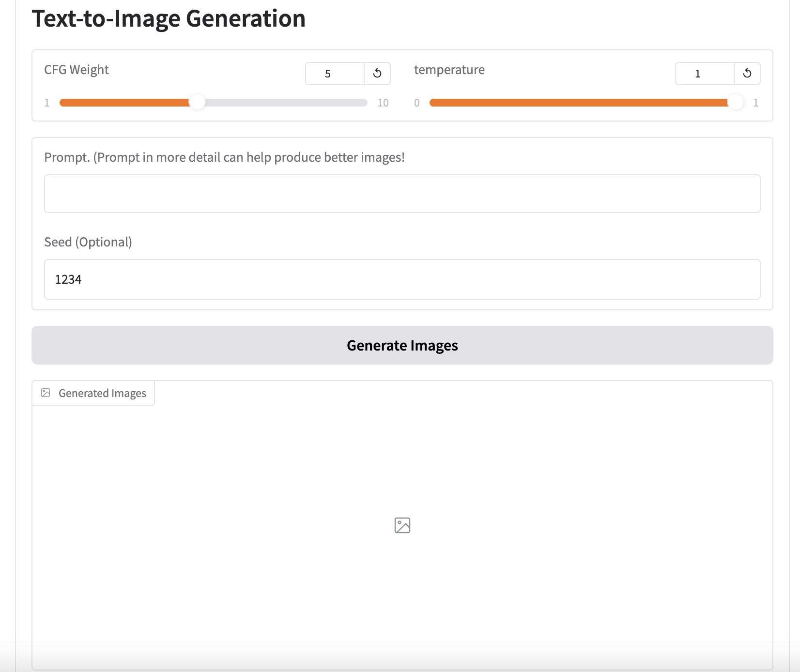Click the Generated Images label

[102, 393]
